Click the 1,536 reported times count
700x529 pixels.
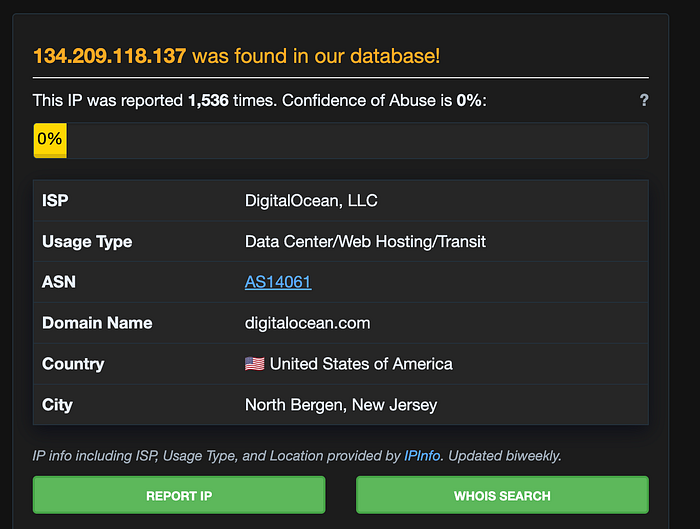pyautogui.click(x=208, y=100)
